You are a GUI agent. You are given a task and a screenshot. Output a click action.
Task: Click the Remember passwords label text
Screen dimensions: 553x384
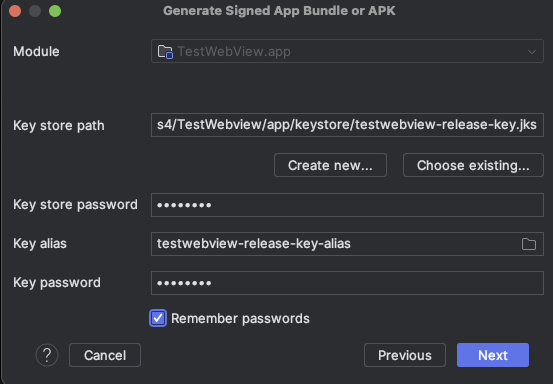pos(240,318)
